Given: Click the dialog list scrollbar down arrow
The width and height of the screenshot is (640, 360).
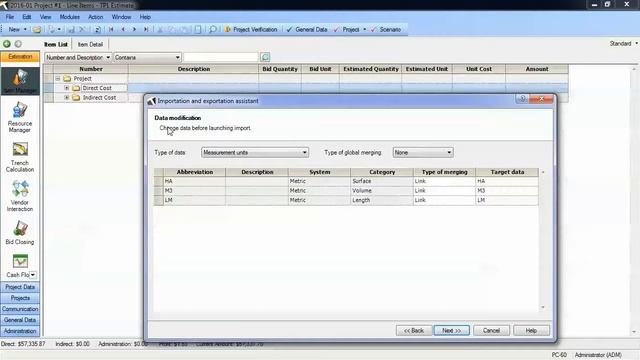Looking at the screenshot, I should point(543,307).
